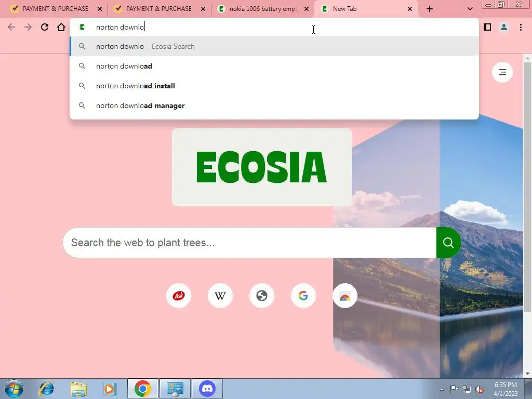Open the Control Panel taskbar button
The image size is (532, 399).
point(175,389)
